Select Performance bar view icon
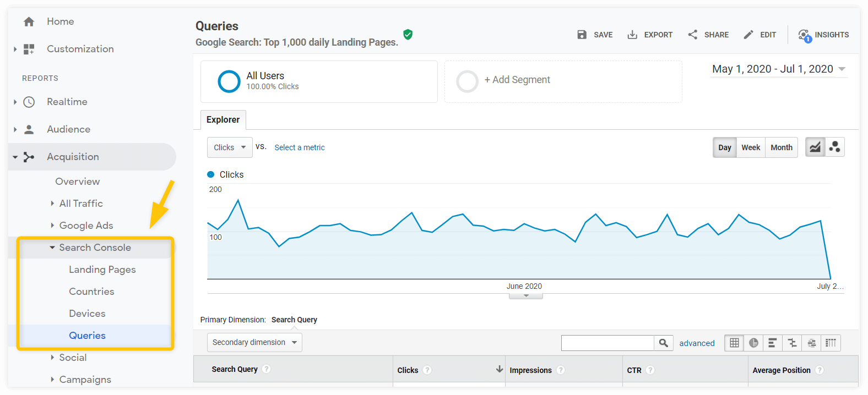The width and height of the screenshot is (868, 395). pos(773,343)
